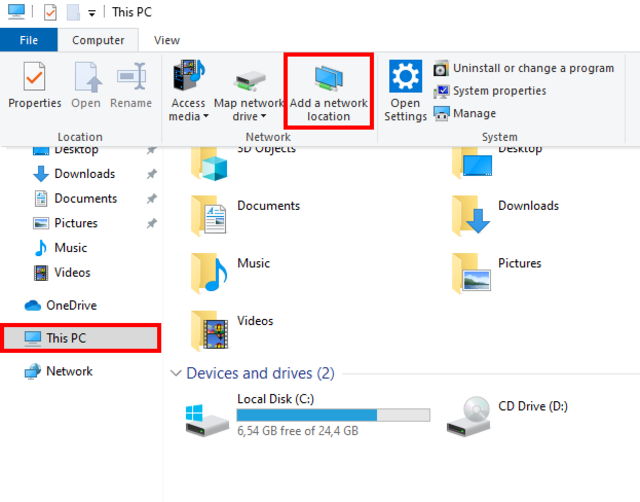Open the quick access toolbar customize dropdown

pyautogui.click(x=92, y=13)
